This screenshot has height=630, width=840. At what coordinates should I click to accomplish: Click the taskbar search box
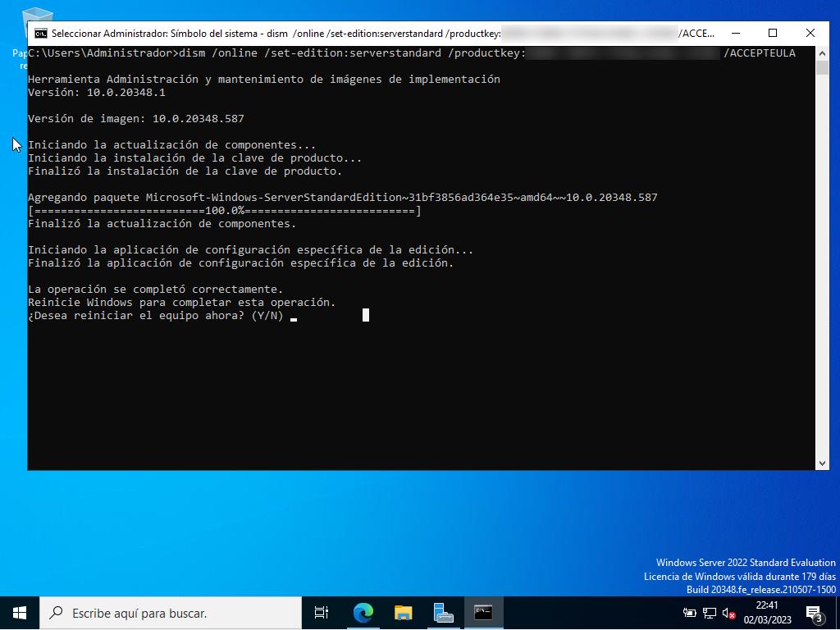171,613
